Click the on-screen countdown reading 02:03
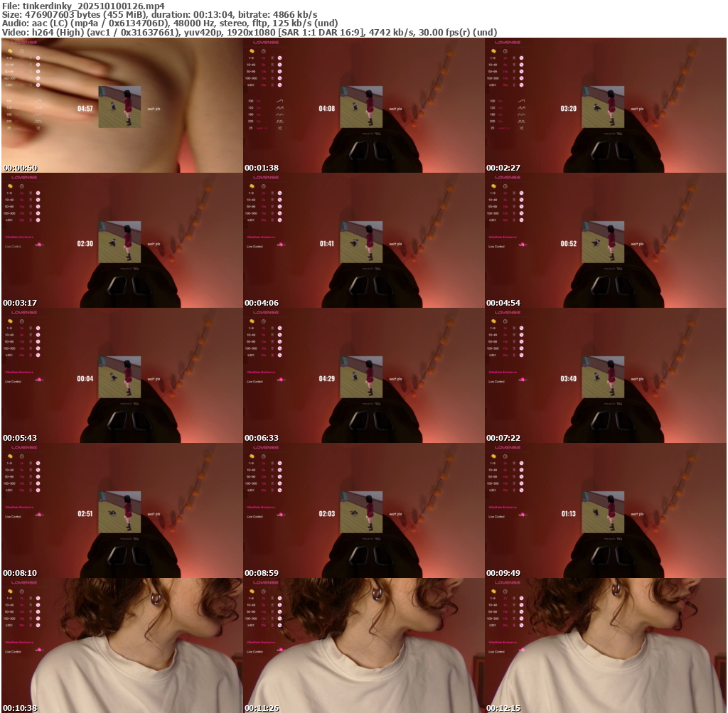 (x=327, y=514)
